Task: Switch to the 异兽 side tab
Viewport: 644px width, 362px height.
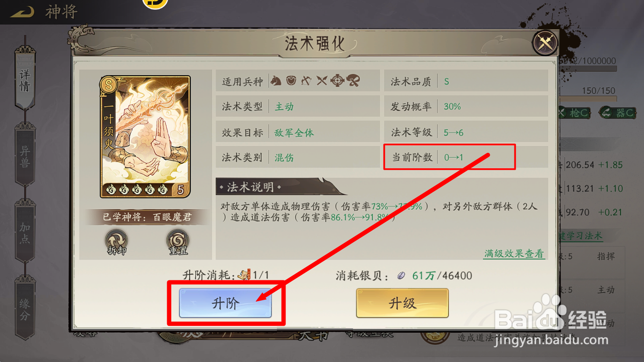Action: click(x=25, y=156)
